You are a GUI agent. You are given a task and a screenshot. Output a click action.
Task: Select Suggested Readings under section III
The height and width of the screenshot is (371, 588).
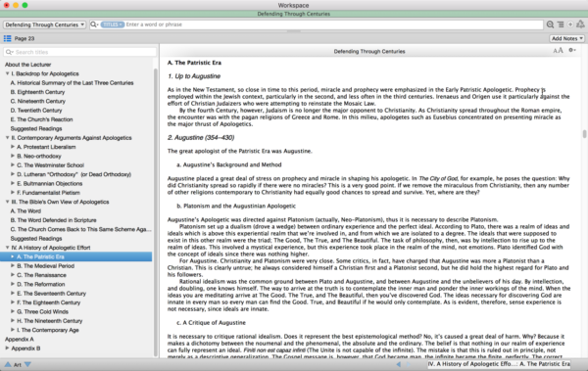pos(36,238)
